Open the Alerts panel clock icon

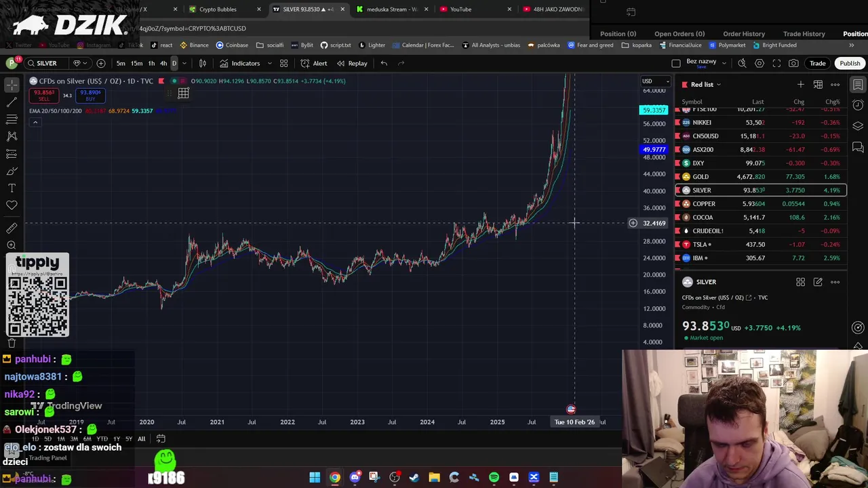pyautogui.click(x=858, y=105)
